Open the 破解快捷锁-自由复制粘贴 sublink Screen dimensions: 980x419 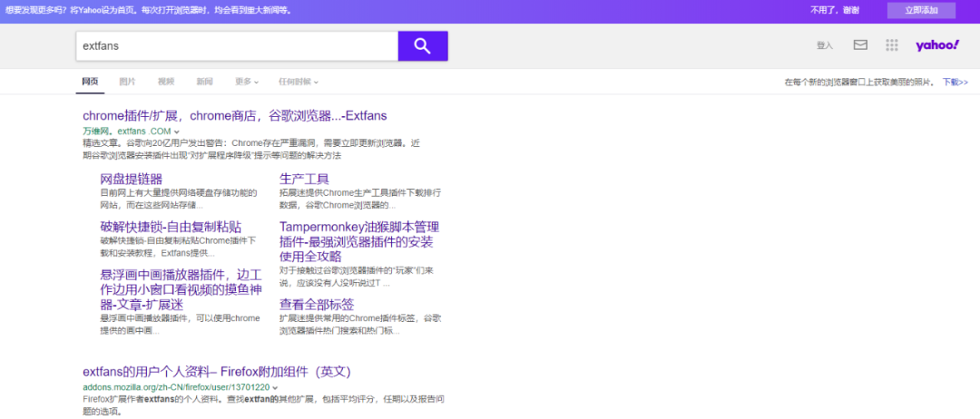171,227
